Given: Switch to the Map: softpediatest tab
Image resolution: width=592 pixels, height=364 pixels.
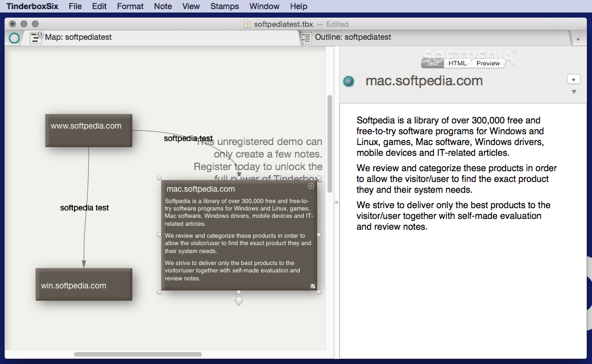Looking at the screenshot, I should 160,38.
